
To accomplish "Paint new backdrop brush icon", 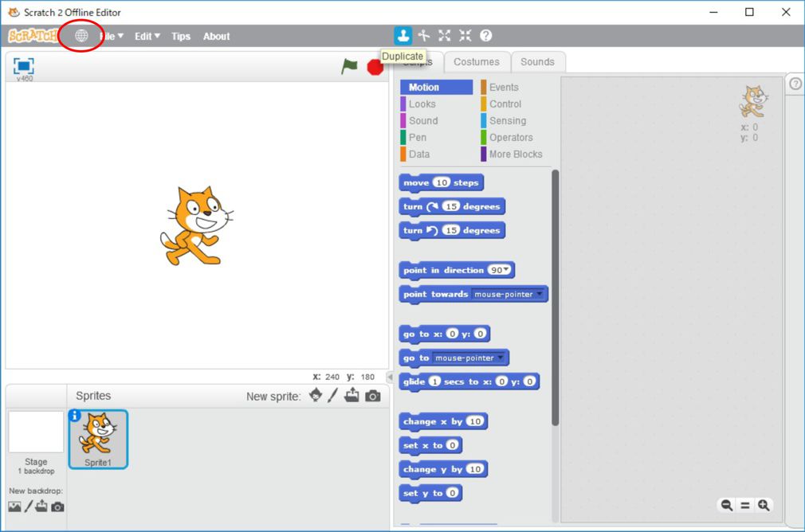I will 29,507.
